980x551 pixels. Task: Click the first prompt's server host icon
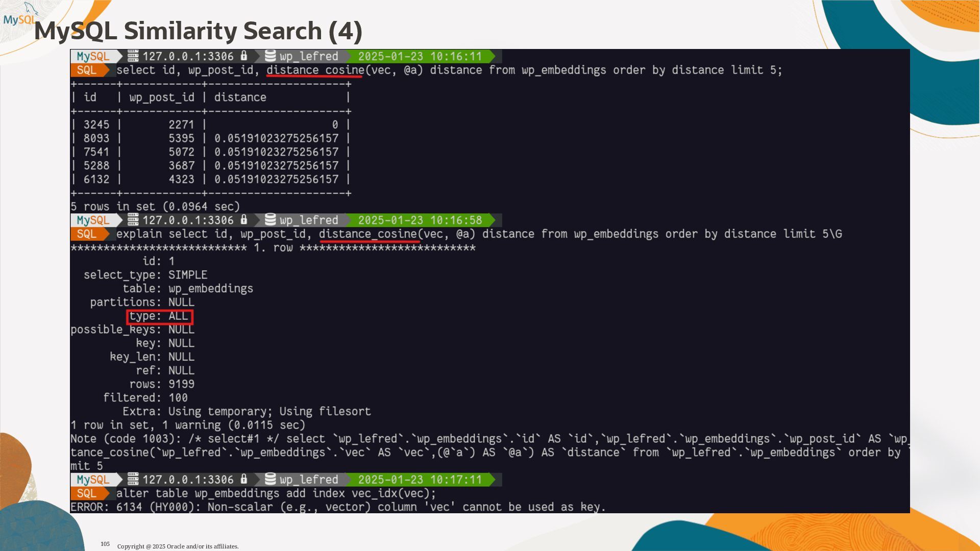[133, 56]
